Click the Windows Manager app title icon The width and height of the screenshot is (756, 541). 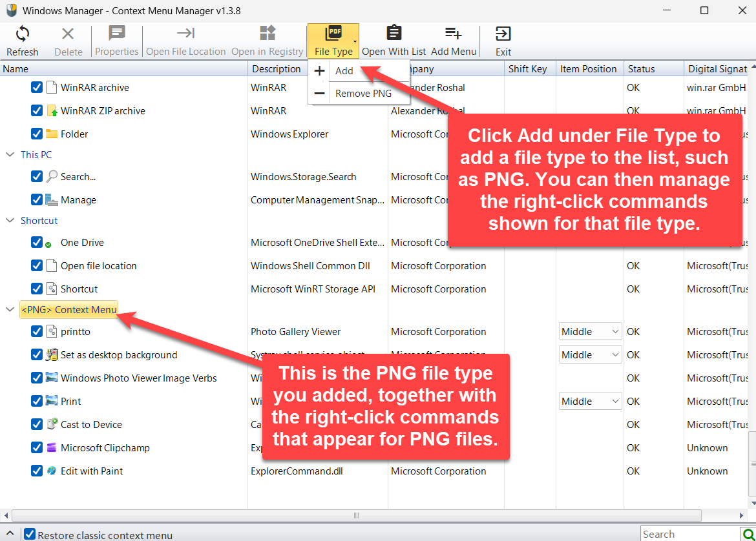[12, 10]
